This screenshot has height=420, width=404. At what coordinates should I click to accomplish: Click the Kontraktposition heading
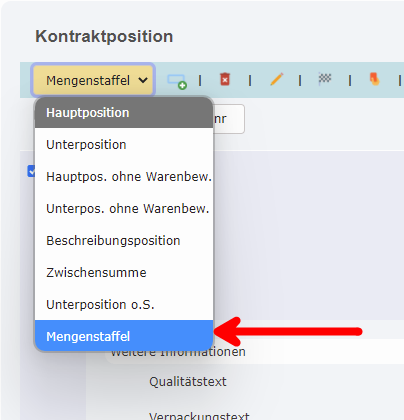click(104, 36)
